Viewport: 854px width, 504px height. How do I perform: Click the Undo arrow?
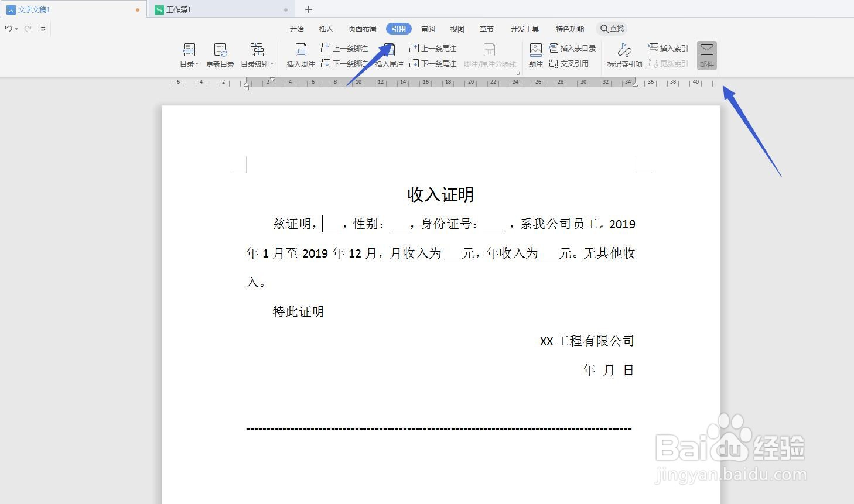pyautogui.click(x=8, y=28)
